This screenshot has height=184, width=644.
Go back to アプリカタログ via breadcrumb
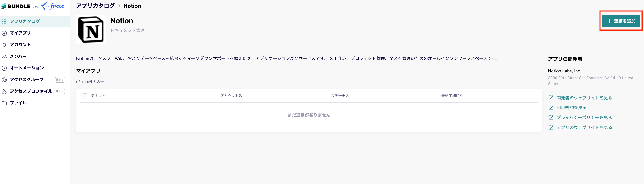95,6
